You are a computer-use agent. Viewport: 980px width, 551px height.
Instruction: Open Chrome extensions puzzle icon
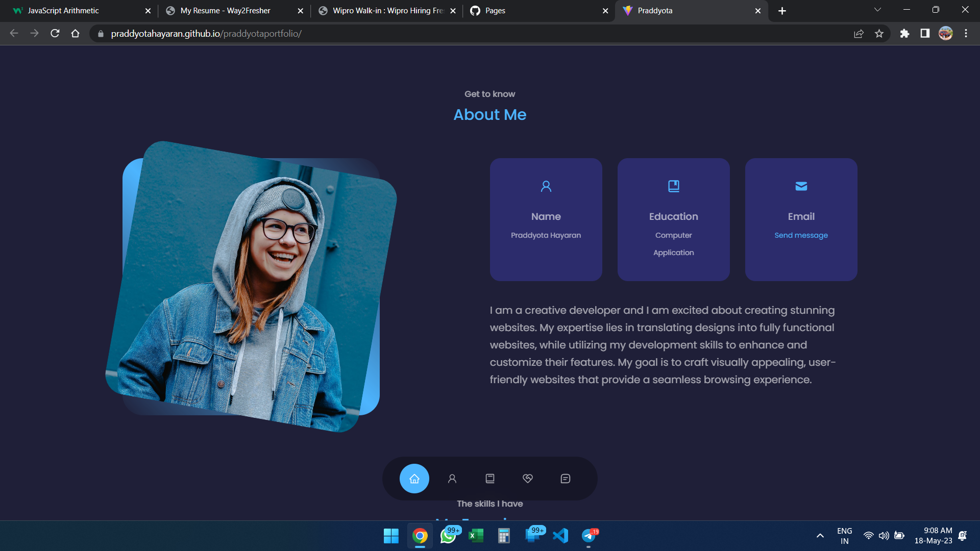(904, 34)
